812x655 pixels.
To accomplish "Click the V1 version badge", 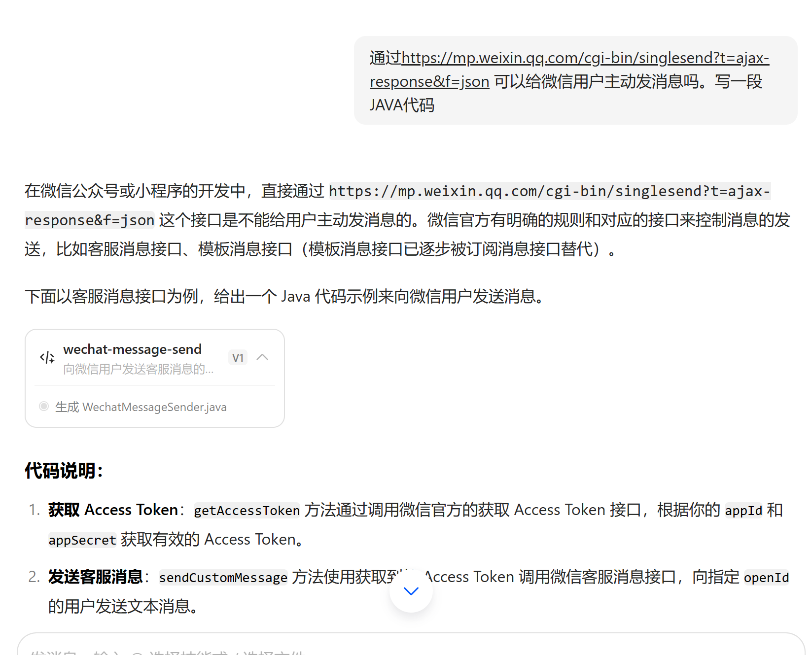I will 238,358.
